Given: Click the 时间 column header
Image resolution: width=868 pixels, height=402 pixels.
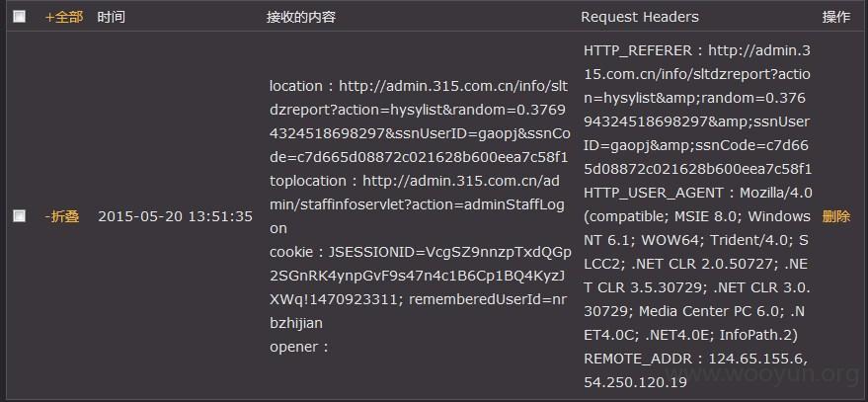Looking at the screenshot, I should click(x=111, y=17).
